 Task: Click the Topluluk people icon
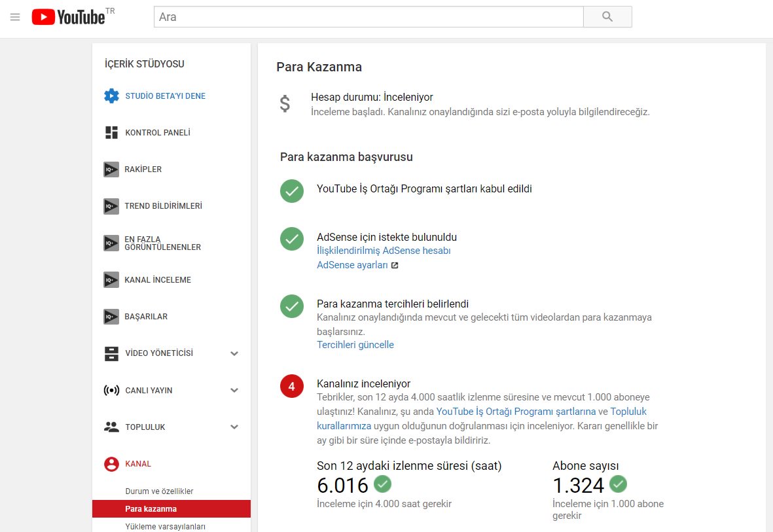tap(111, 427)
